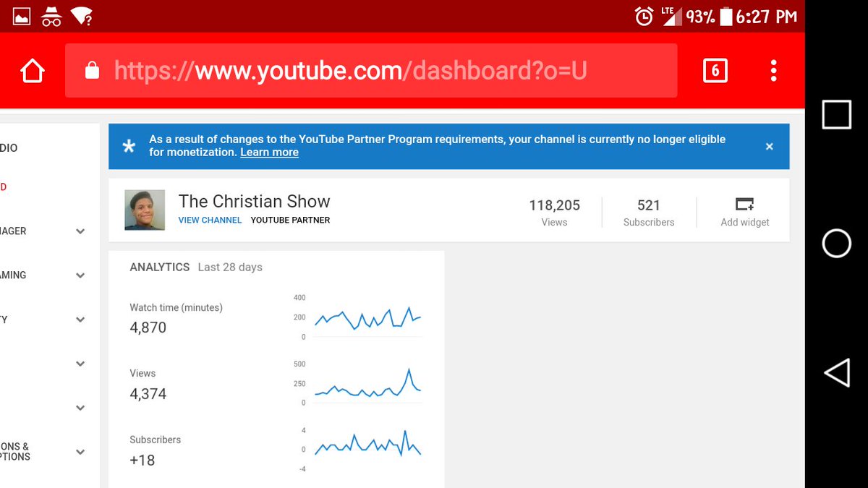
Task: Click the 4,374 views value
Action: click(148, 394)
